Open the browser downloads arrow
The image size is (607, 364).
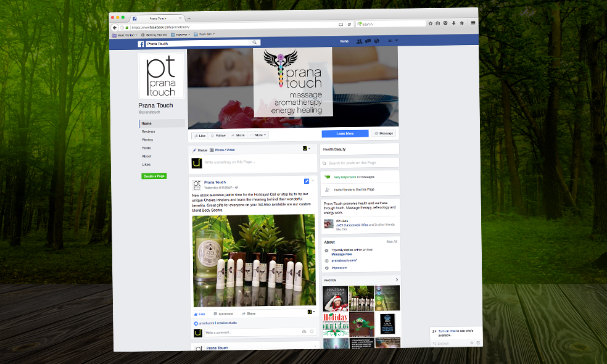point(453,23)
